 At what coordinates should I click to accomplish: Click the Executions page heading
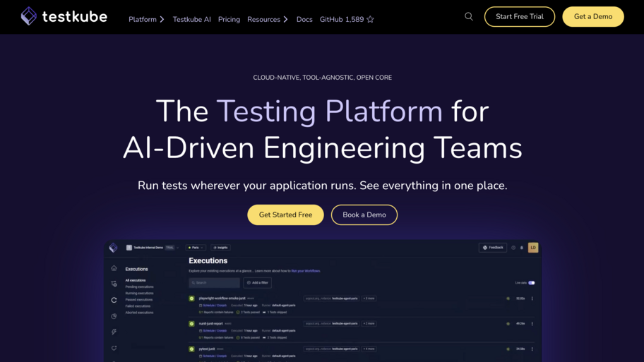tap(208, 260)
